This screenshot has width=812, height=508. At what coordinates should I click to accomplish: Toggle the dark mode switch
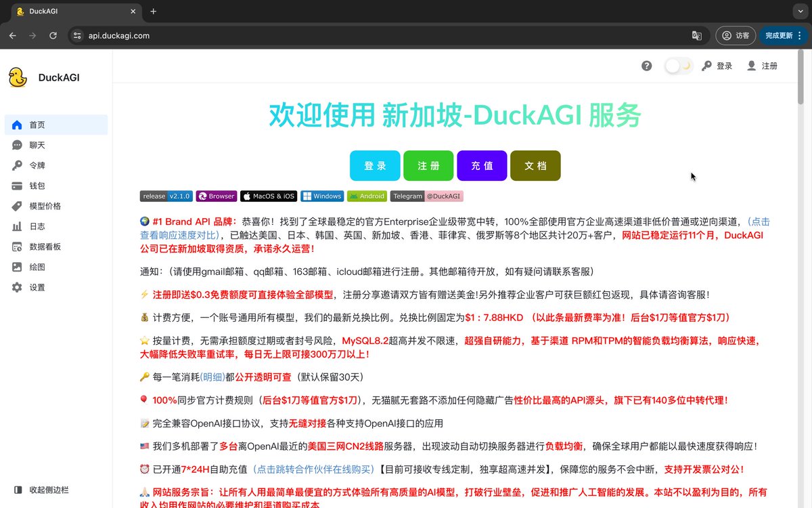678,66
